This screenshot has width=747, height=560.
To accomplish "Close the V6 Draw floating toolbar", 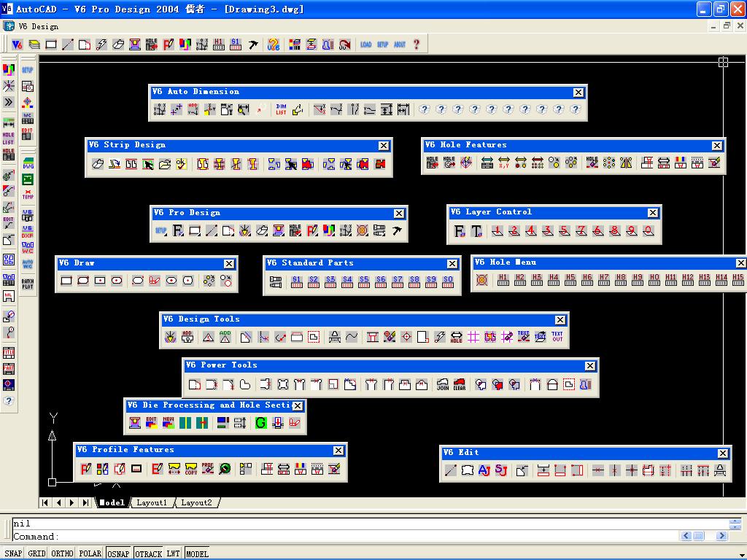I will point(229,264).
